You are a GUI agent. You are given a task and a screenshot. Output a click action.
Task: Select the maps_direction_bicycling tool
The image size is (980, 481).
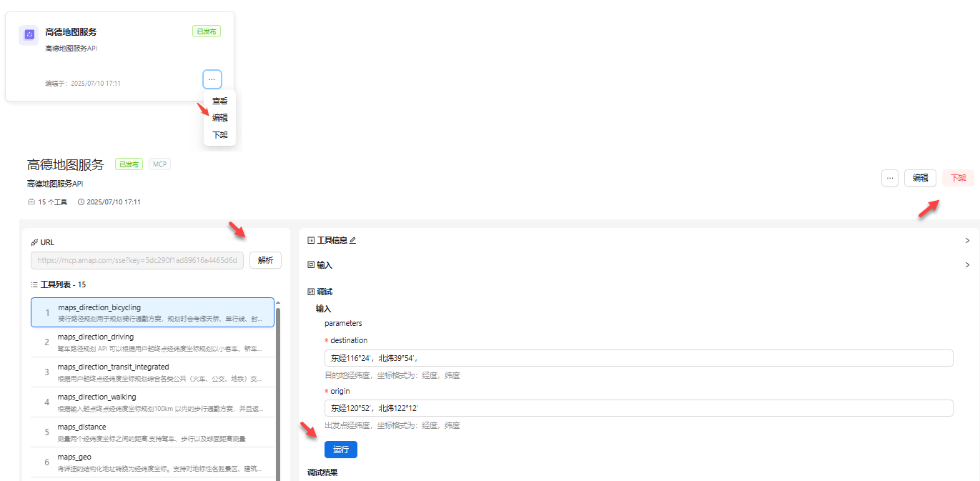(152, 312)
